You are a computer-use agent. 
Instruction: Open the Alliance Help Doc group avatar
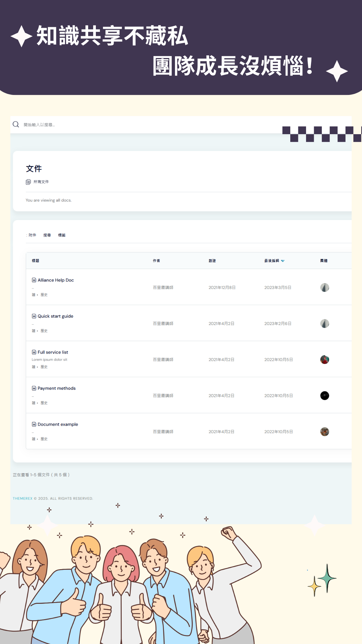coord(324,287)
